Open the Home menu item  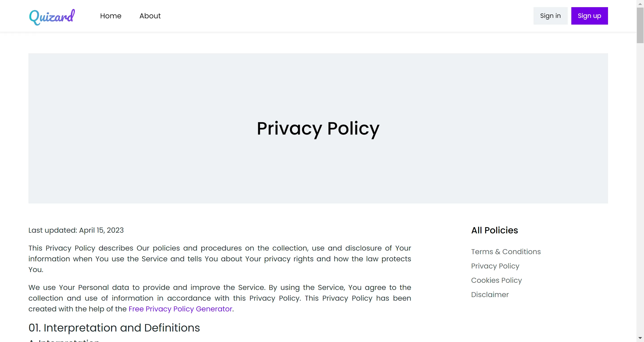(x=110, y=16)
